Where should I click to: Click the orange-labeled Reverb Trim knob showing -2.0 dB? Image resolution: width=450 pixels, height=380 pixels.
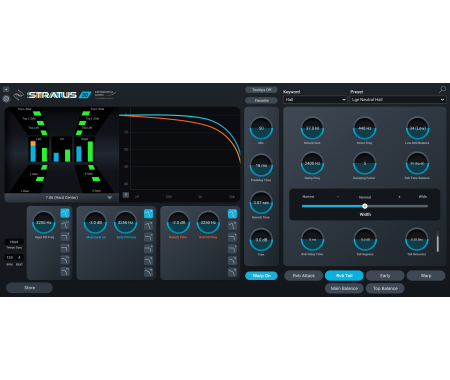tap(178, 222)
